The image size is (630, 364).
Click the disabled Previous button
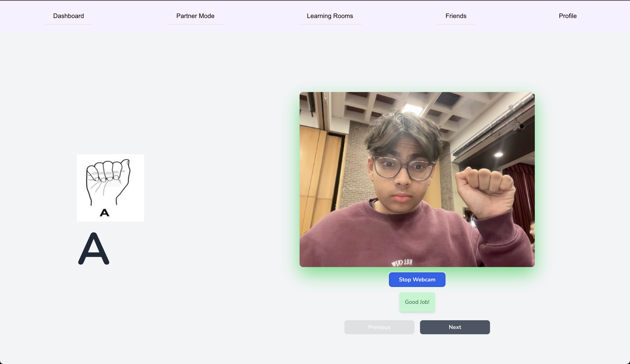pyautogui.click(x=379, y=327)
